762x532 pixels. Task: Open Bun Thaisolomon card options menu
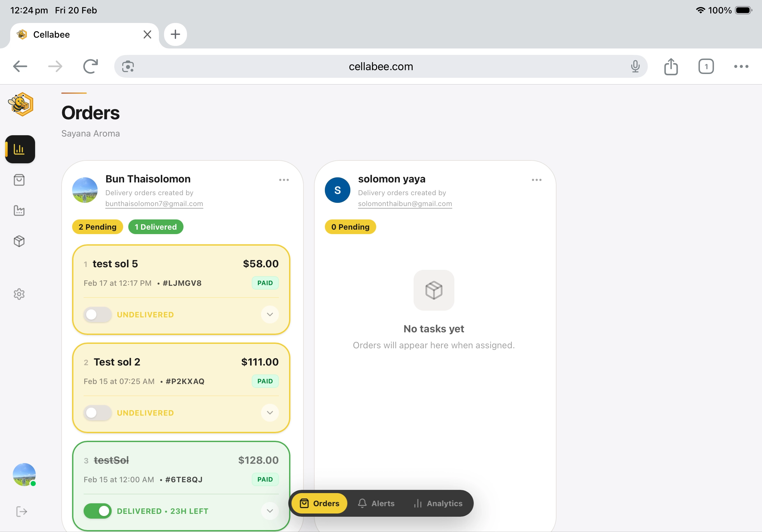pos(284,180)
